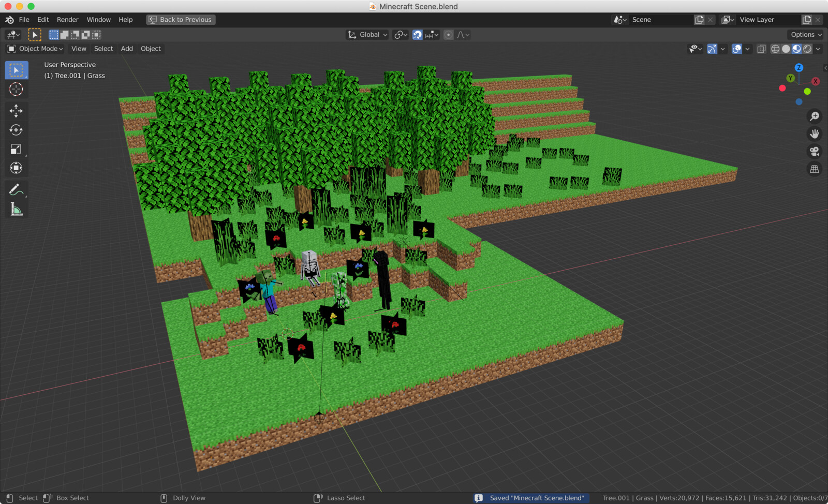The width and height of the screenshot is (828, 504).
Task: Open the Object Mode dropdown
Action: (35, 49)
